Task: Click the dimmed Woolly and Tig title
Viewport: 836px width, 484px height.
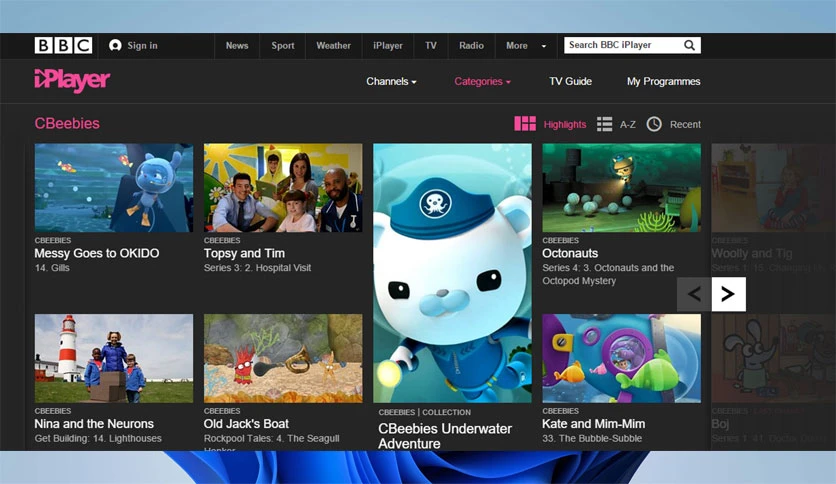Action: click(752, 253)
